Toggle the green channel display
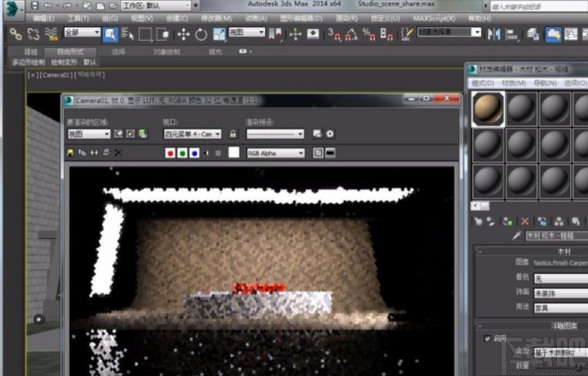Image resolution: width=588 pixels, height=376 pixels. (182, 153)
